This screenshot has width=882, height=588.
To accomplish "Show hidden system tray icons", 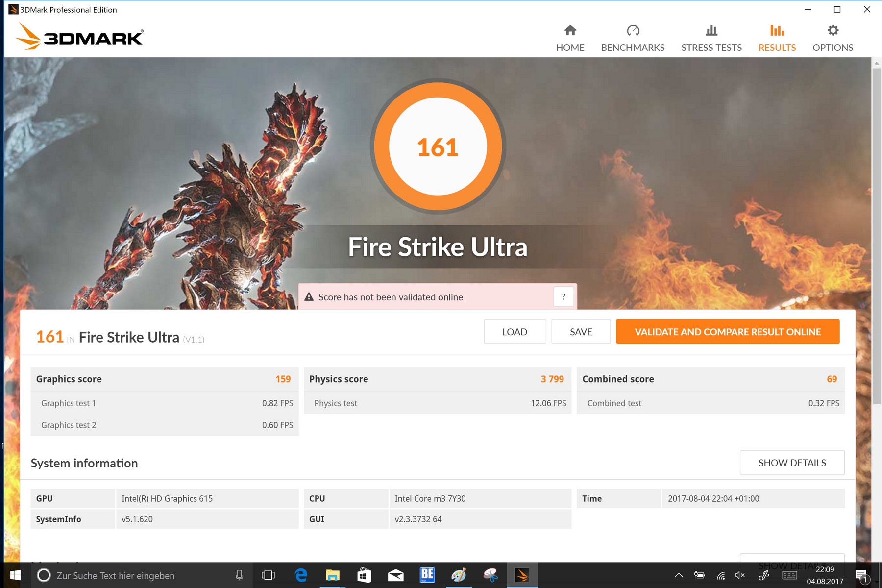I will coord(679,575).
